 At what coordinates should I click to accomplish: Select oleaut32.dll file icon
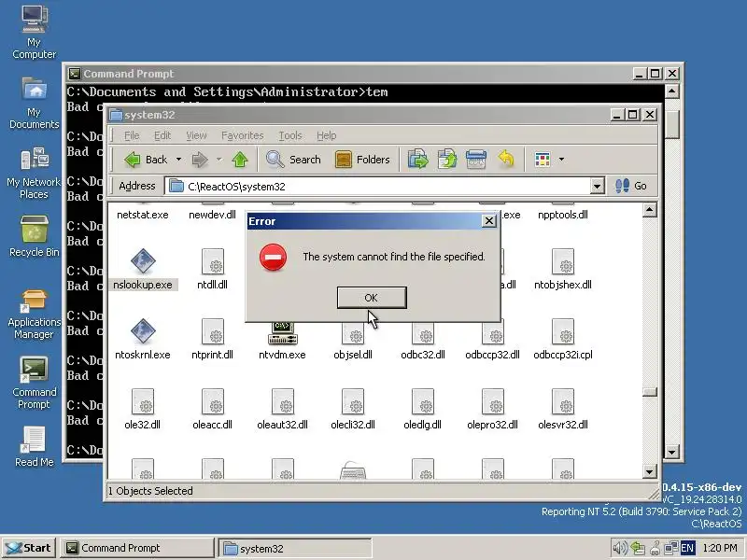coord(283,401)
